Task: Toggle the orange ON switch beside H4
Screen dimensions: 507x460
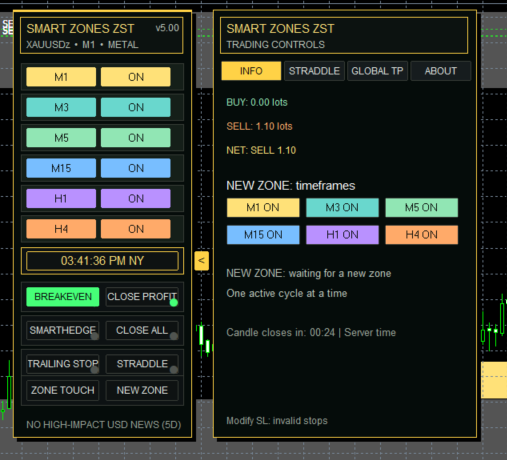Action: click(136, 229)
